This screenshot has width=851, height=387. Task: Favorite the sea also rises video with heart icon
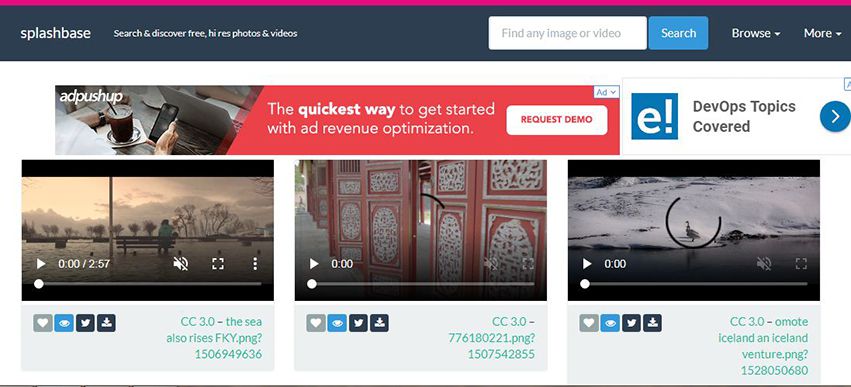click(43, 323)
